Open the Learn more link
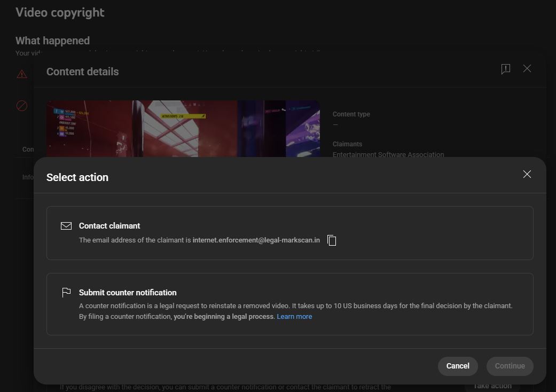The height and width of the screenshot is (392, 556). point(294,317)
